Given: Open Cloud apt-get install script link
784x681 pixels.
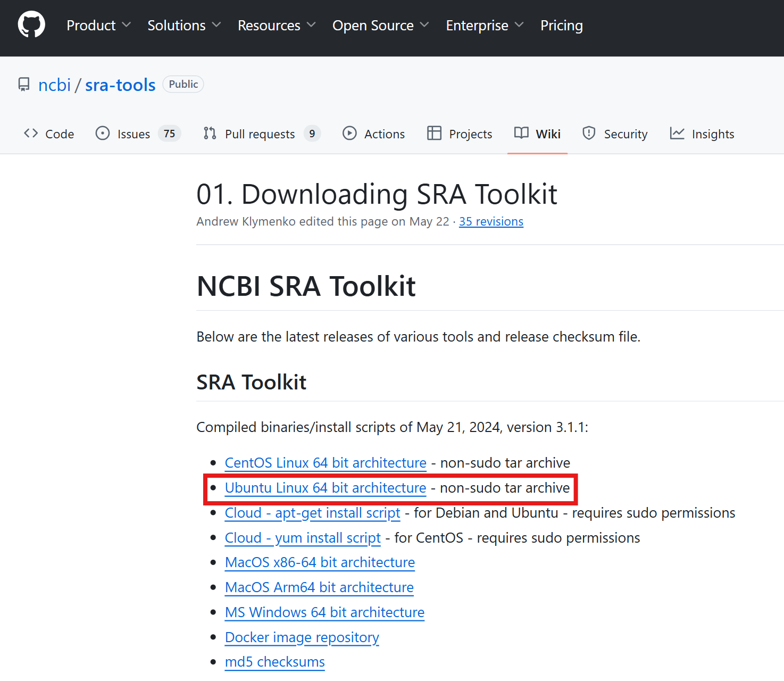Looking at the screenshot, I should (312, 513).
